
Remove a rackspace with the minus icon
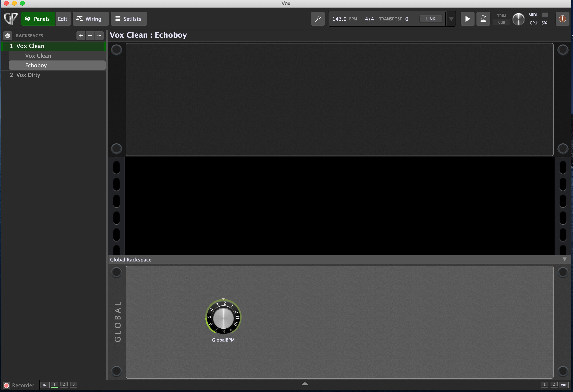point(90,35)
